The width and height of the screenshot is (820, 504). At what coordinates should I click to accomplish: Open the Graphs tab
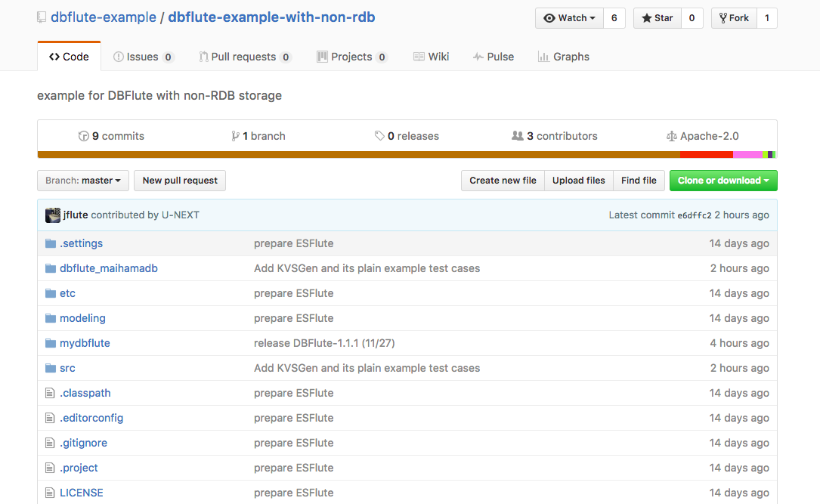pos(564,57)
